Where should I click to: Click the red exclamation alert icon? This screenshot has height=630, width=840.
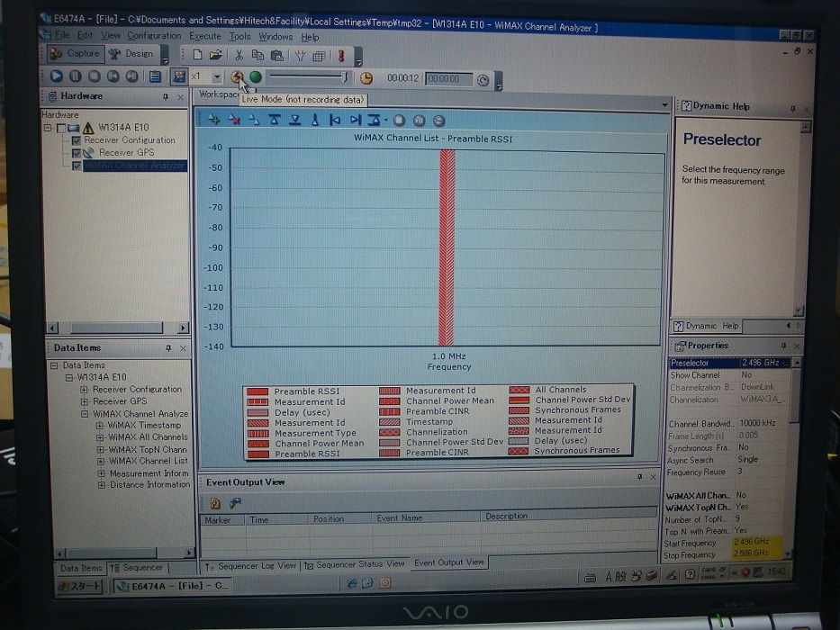click(340, 56)
